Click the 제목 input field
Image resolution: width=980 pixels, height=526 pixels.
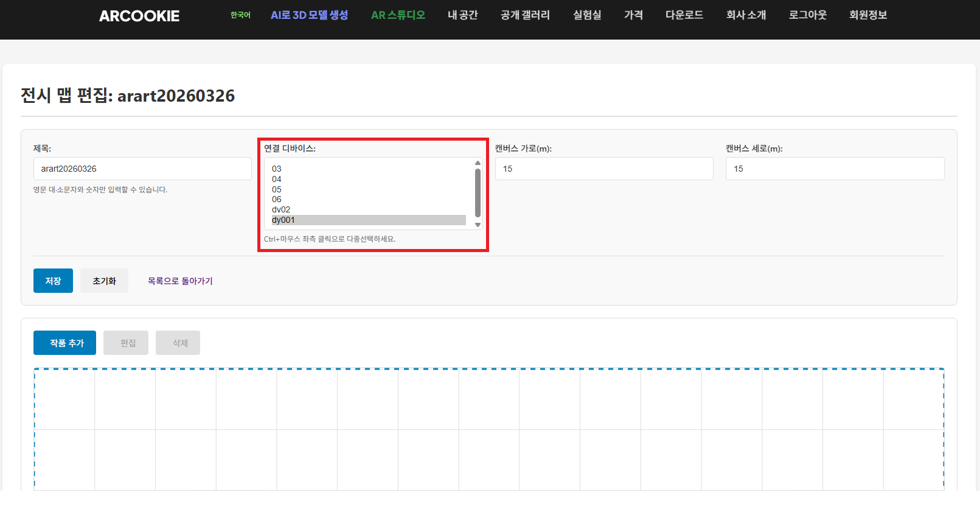(x=142, y=169)
